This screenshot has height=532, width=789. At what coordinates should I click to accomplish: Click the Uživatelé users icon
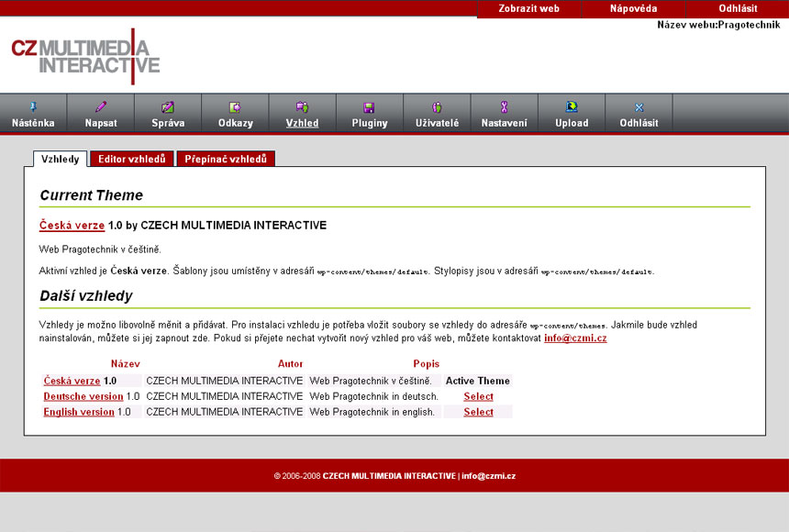437,106
